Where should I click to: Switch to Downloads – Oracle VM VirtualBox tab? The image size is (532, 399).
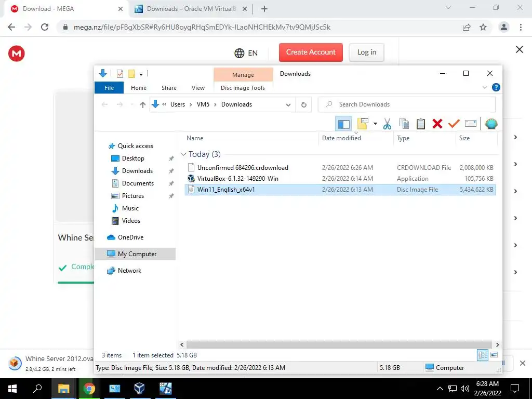(191, 9)
